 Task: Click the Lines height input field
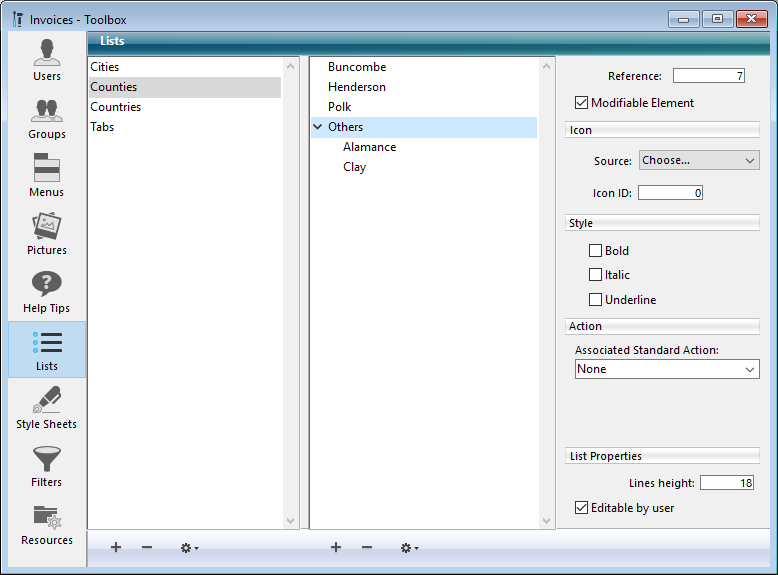tap(726, 483)
